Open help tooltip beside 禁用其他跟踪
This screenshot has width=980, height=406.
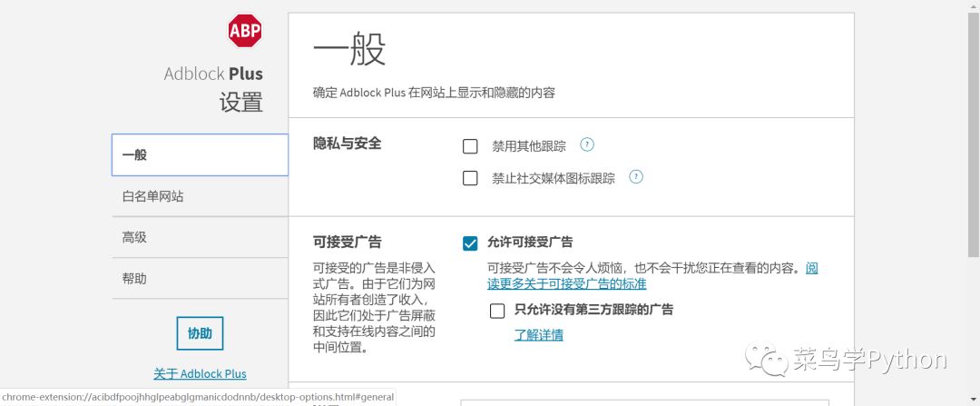click(587, 144)
